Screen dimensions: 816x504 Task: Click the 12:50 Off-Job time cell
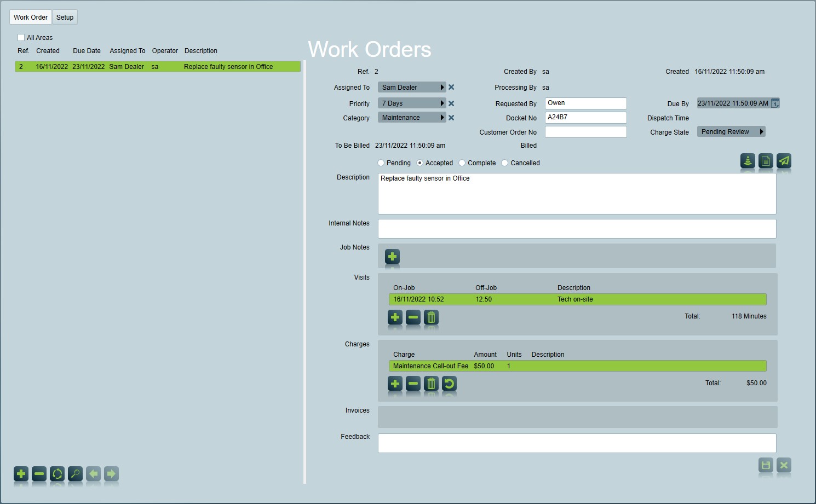(x=484, y=299)
